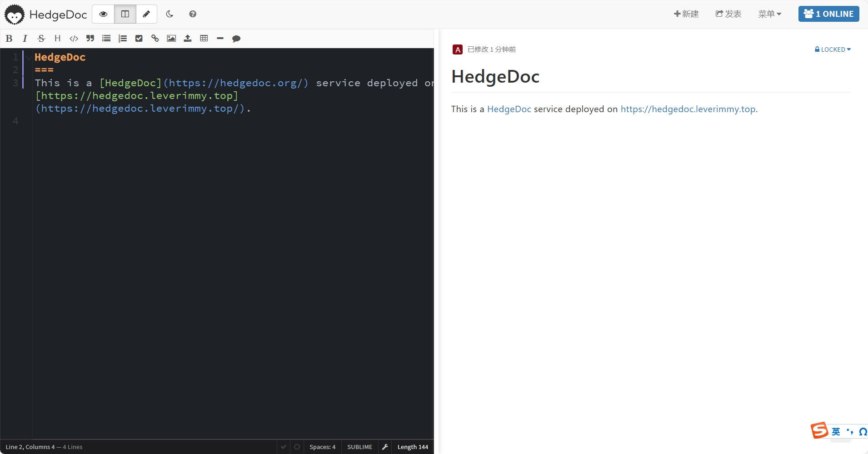
Task: Insert a checkbox task list item
Action: coord(139,39)
